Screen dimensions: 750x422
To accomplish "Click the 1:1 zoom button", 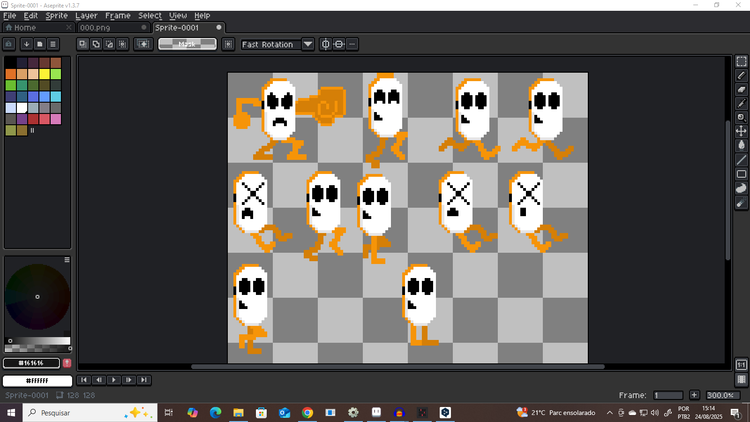I will [x=741, y=365].
